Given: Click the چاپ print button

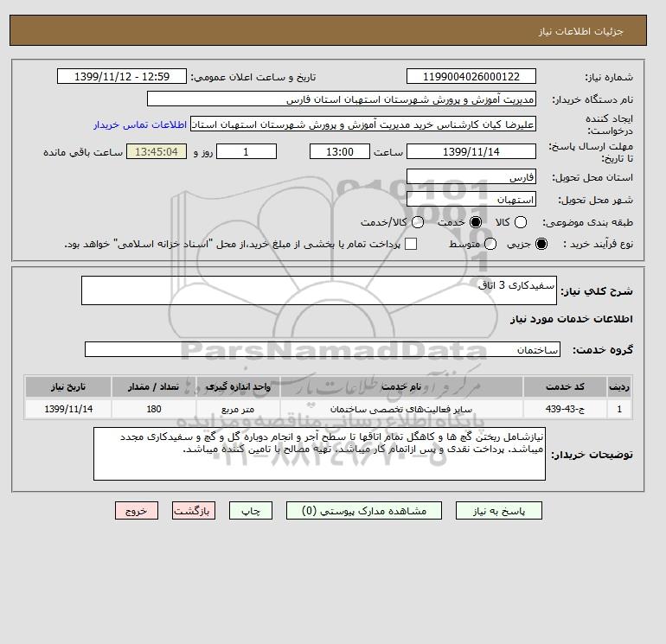Looking at the screenshot, I should click(x=251, y=511).
